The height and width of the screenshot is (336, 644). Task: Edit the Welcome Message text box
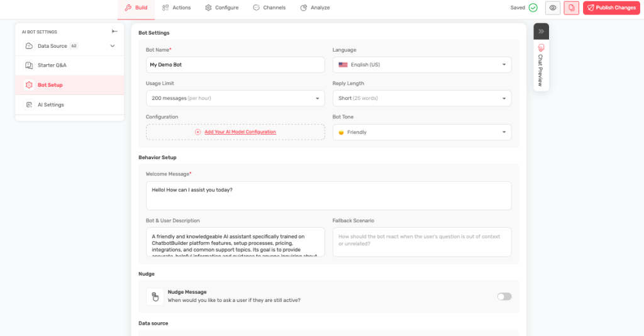pos(328,196)
